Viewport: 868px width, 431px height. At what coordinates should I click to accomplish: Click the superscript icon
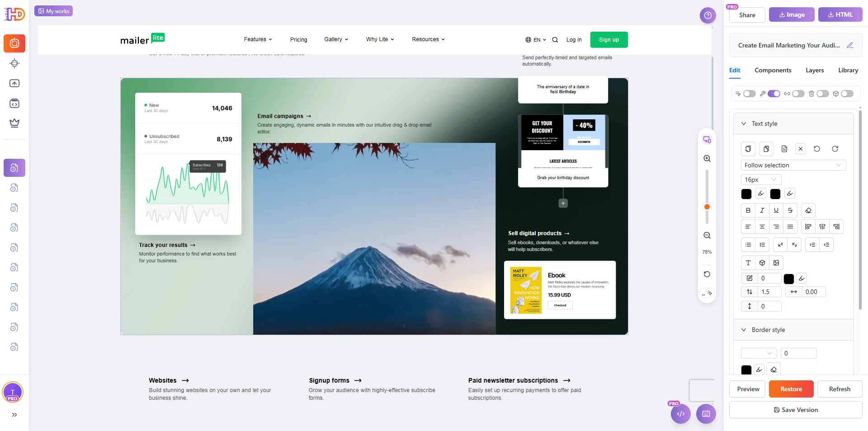(780, 245)
